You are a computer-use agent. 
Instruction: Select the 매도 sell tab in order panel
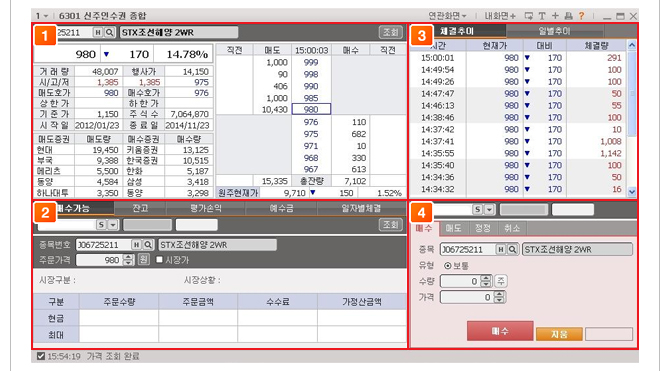(453, 228)
